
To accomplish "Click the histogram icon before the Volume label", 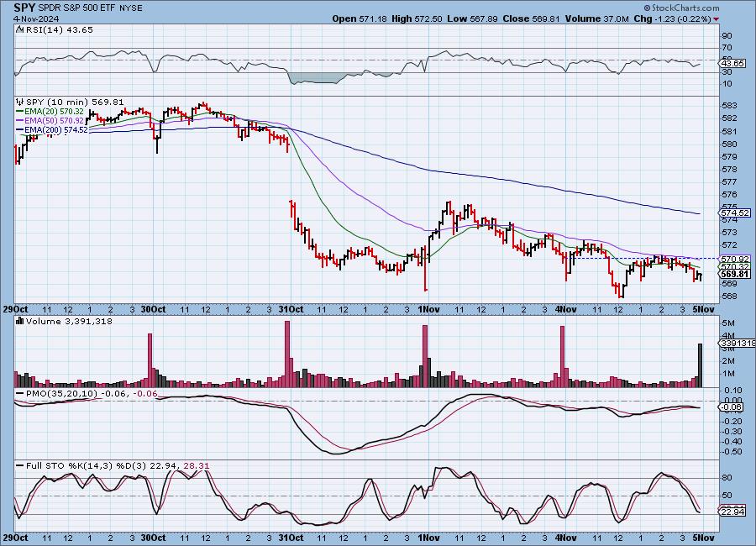I will (x=20, y=321).
